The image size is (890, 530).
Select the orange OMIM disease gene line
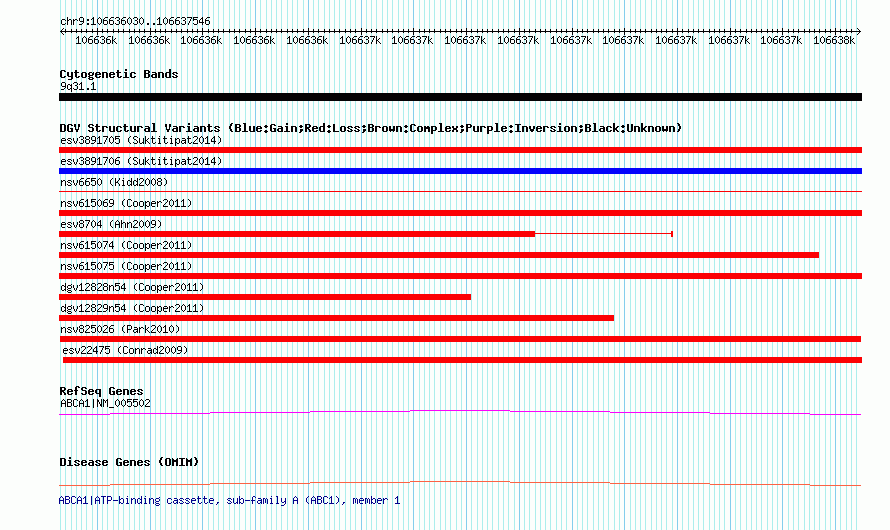click(x=460, y=483)
